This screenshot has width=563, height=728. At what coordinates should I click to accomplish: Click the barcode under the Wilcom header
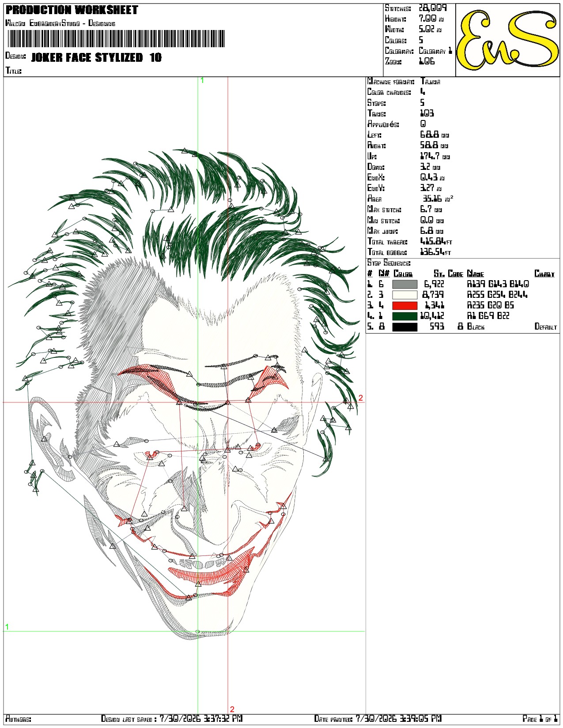[x=117, y=39]
